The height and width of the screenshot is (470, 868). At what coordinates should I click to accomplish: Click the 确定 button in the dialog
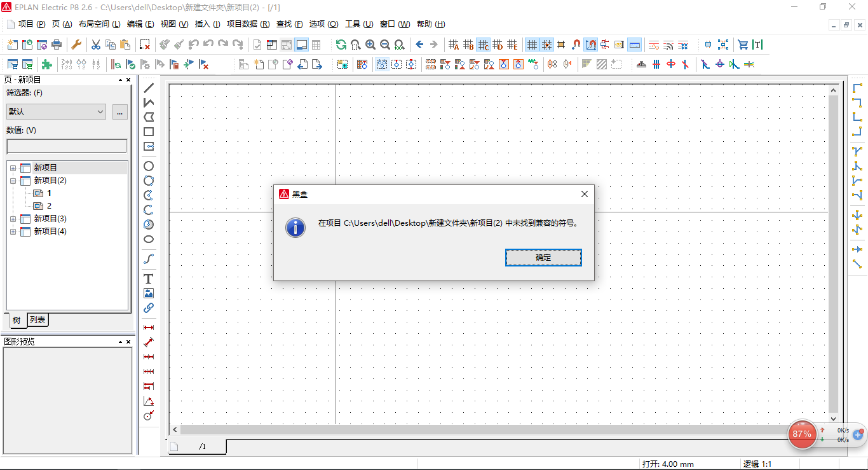[543, 258]
